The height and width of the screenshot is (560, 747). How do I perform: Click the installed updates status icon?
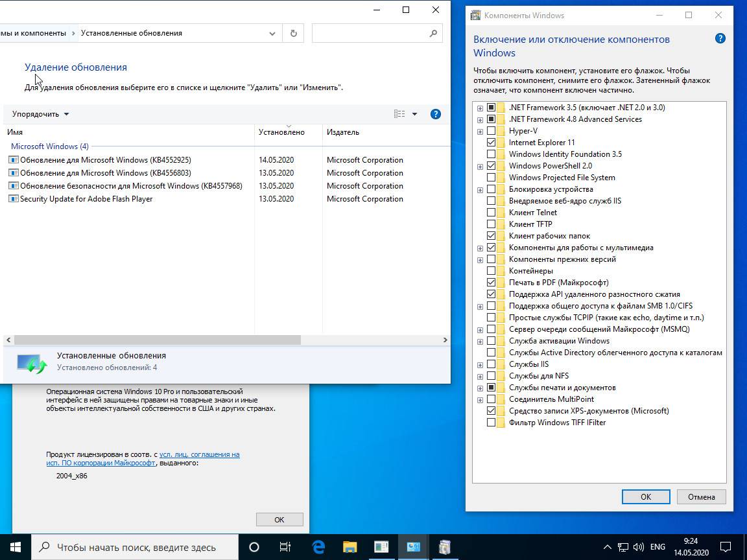point(32,364)
